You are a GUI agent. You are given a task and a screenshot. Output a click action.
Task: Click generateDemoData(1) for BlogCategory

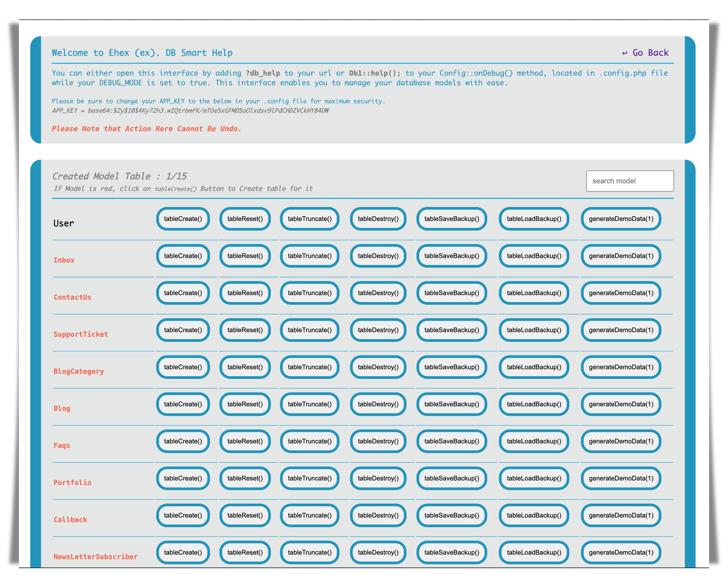pos(621,367)
